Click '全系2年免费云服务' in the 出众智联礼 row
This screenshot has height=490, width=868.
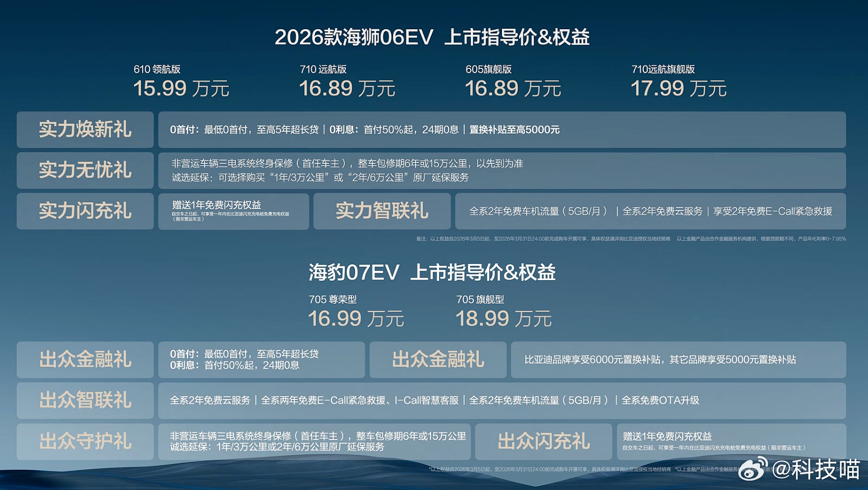coord(210,400)
